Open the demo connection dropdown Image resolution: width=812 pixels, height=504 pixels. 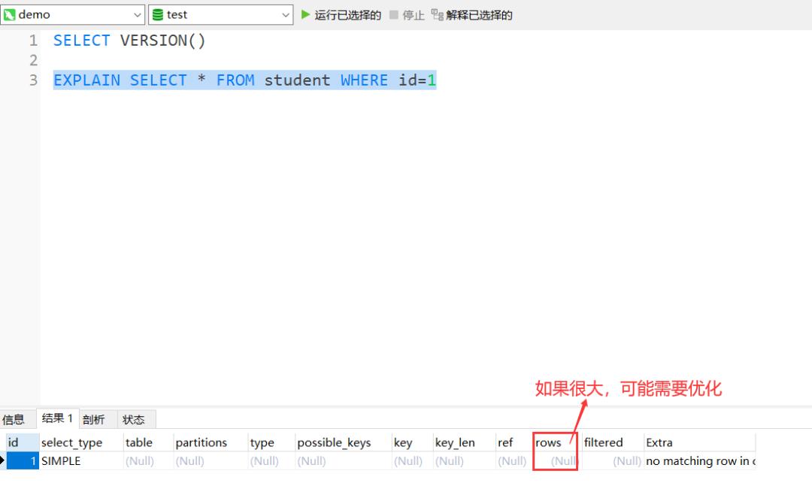coord(72,14)
